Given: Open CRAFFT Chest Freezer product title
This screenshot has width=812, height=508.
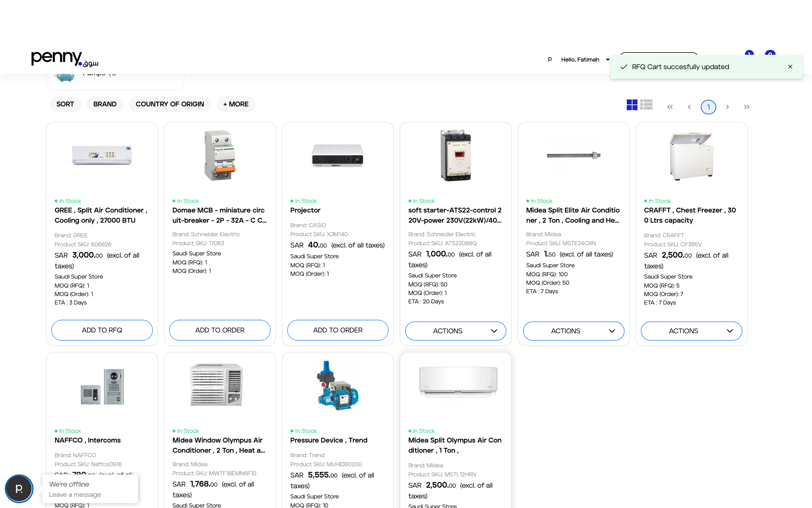Looking at the screenshot, I should (690, 215).
